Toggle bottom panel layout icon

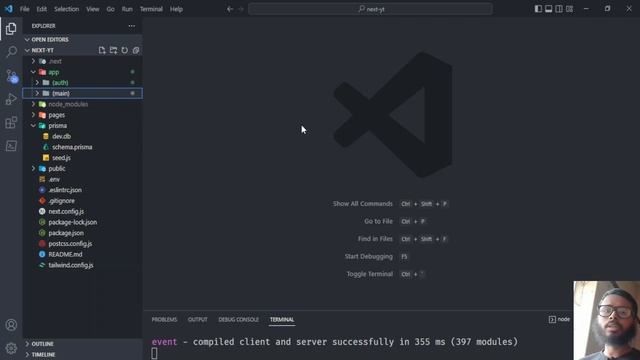tap(549, 9)
